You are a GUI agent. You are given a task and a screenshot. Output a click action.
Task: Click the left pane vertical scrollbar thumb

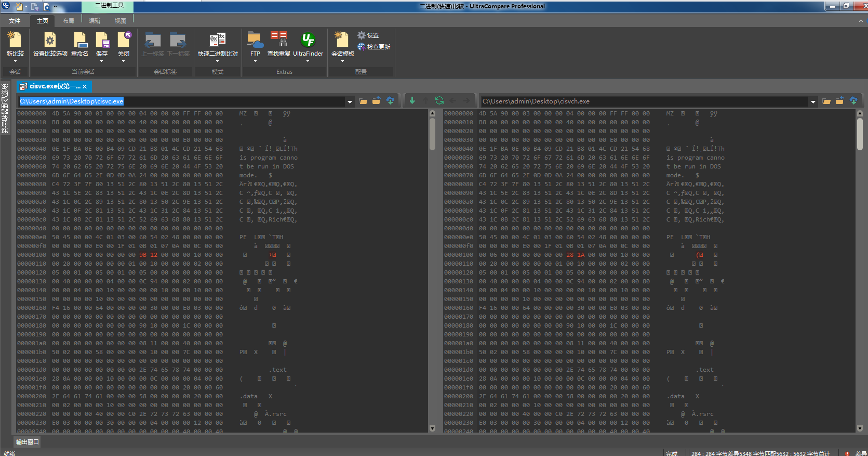[432, 134]
